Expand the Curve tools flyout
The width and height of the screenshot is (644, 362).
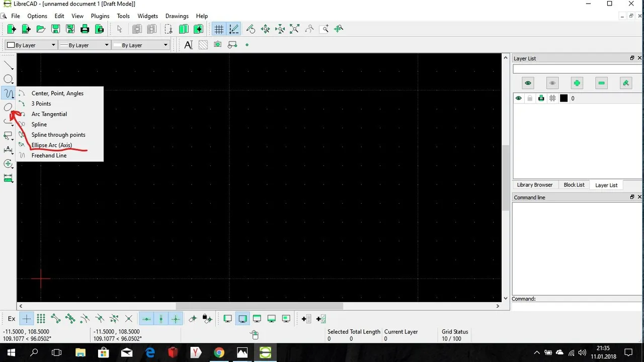click(9, 94)
